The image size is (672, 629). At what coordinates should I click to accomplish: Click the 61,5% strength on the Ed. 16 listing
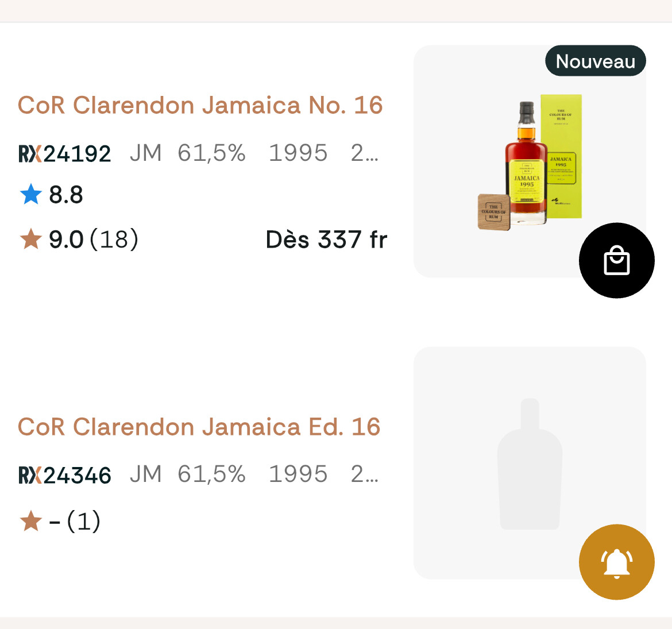click(211, 474)
